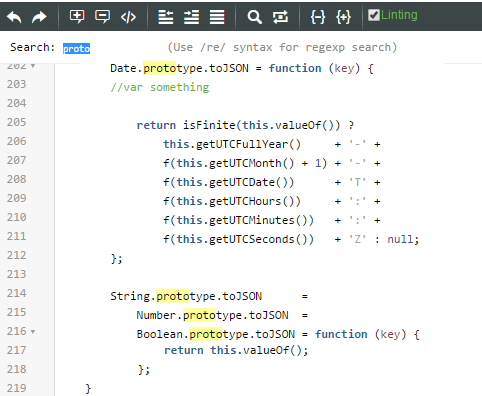Click 'getUTCMinutes' in the code
This screenshot has width=482, height=396.
tap(252, 220)
